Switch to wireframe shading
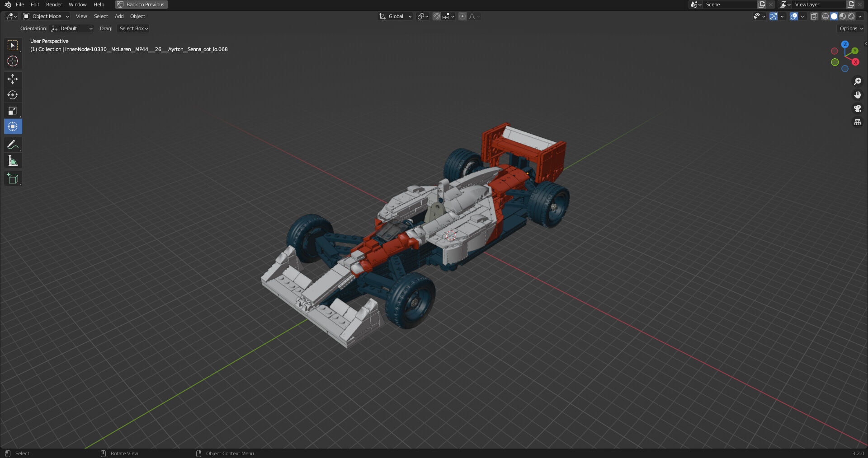Screen dimensions: 868x458 (826, 16)
